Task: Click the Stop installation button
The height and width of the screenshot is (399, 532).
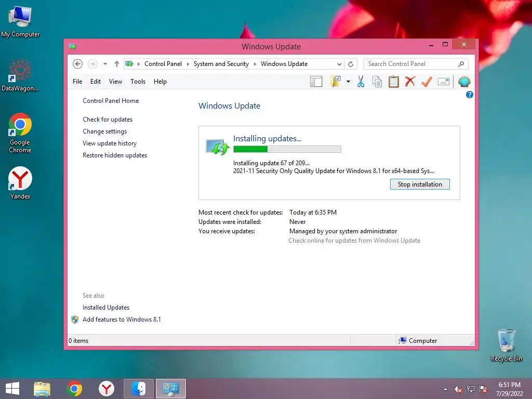Action: [x=420, y=184]
